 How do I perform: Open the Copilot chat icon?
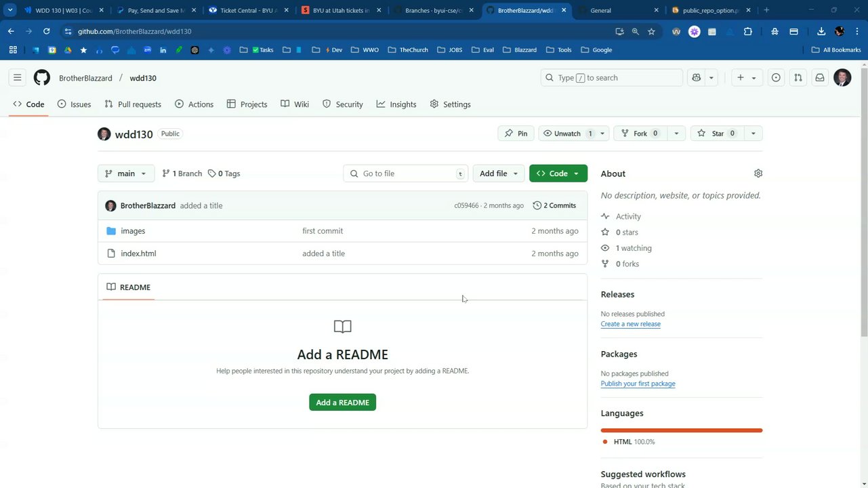[696, 78]
